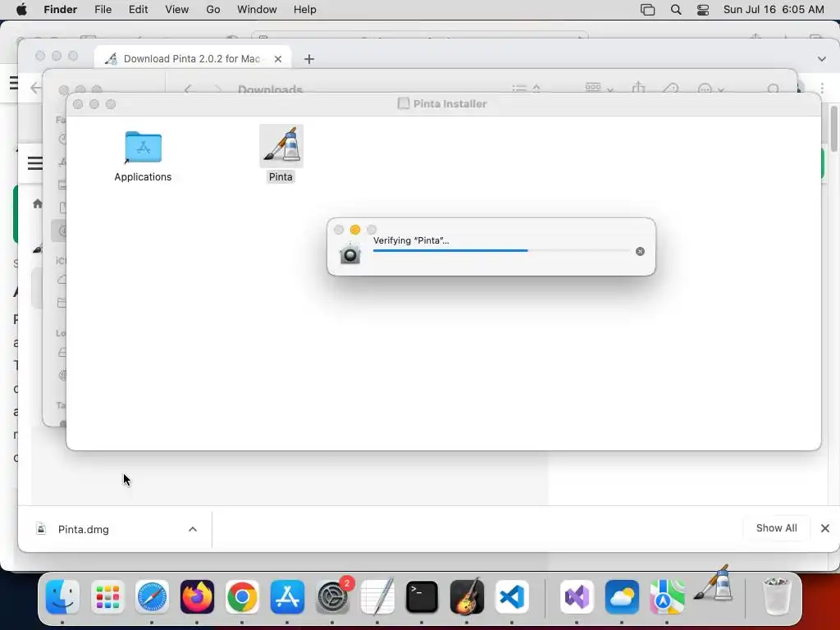Screen dimensions: 840x630
Task: Switch to Download Pinta 2.0.2 browser tab
Action: 192,59
